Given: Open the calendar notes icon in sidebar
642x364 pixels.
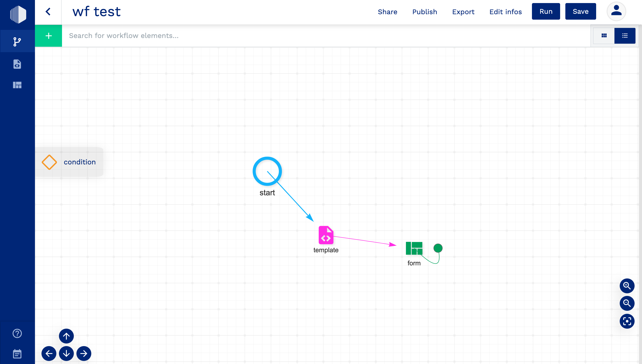Looking at the screenshot, I should (x=17, y=354).
